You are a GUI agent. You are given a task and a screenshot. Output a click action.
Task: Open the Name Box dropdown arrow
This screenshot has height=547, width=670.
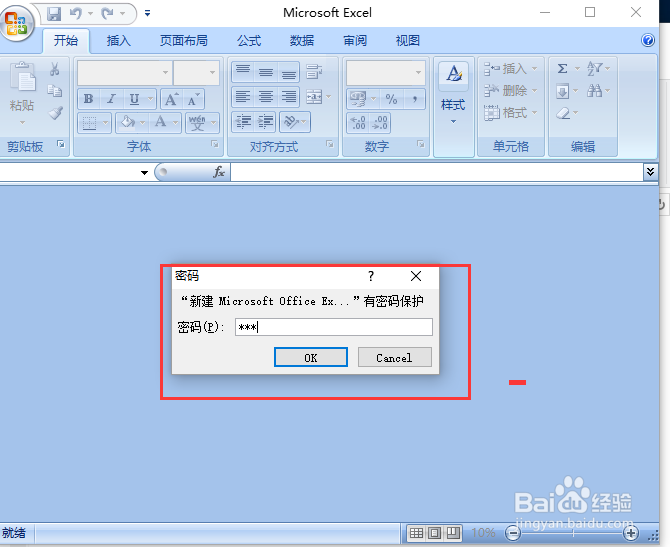pyautogui.click(x=144, y=173)
